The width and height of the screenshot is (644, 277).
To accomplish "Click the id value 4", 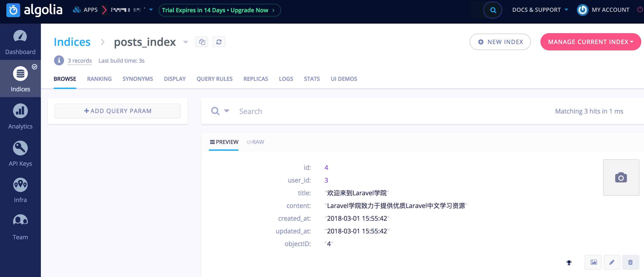I will (x=326, y=167).
